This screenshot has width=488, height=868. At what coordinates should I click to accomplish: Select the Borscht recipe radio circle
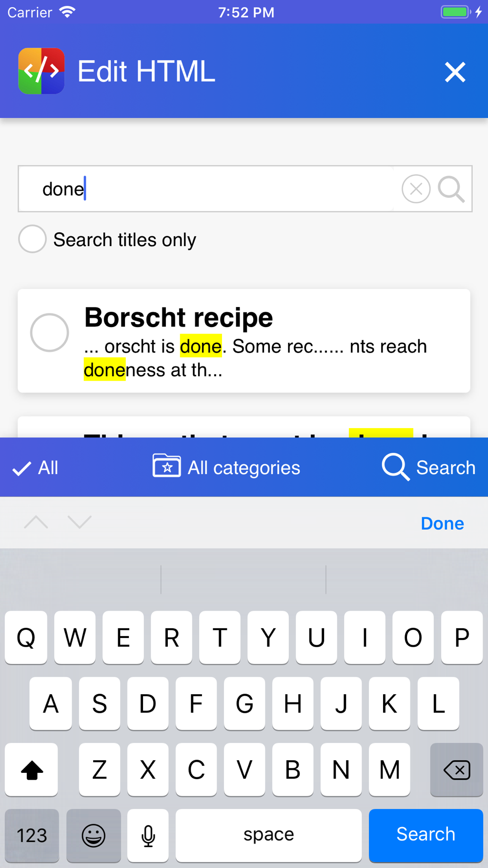[x=49, y=332]
